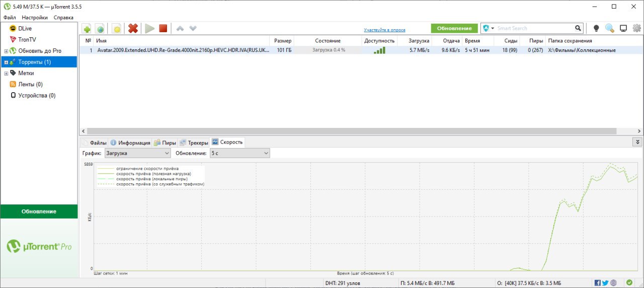Expand the Метки tree node

(6, 74)
